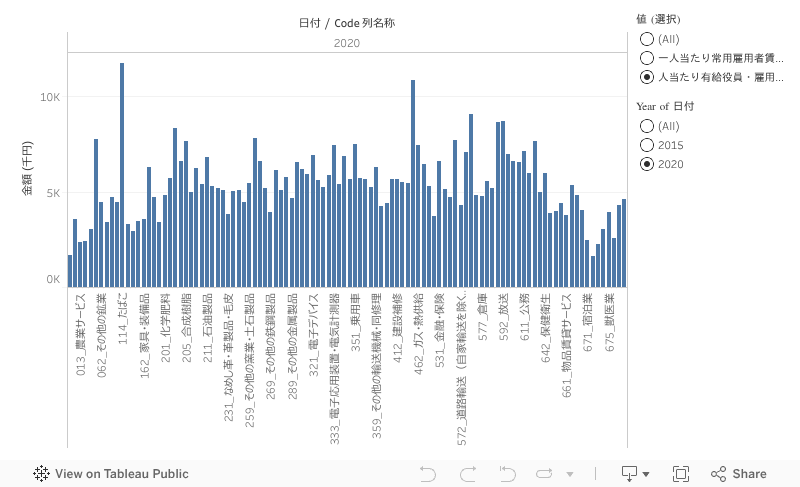Click the Revert icon in toolbar
The image size is (800, 487).
tap(507, 474)
